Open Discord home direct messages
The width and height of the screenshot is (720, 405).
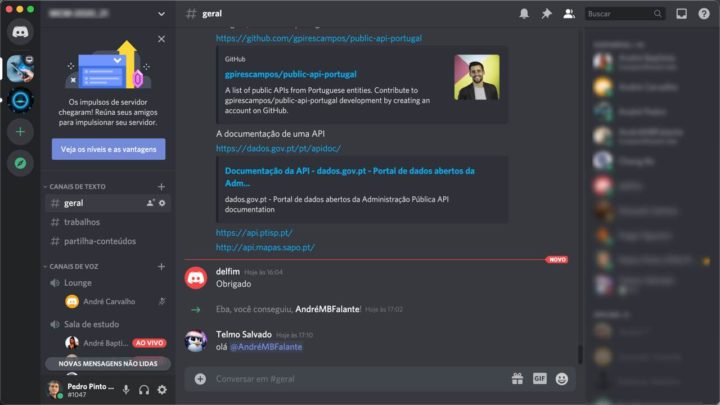pyautogui.click(x=20, y=32)
